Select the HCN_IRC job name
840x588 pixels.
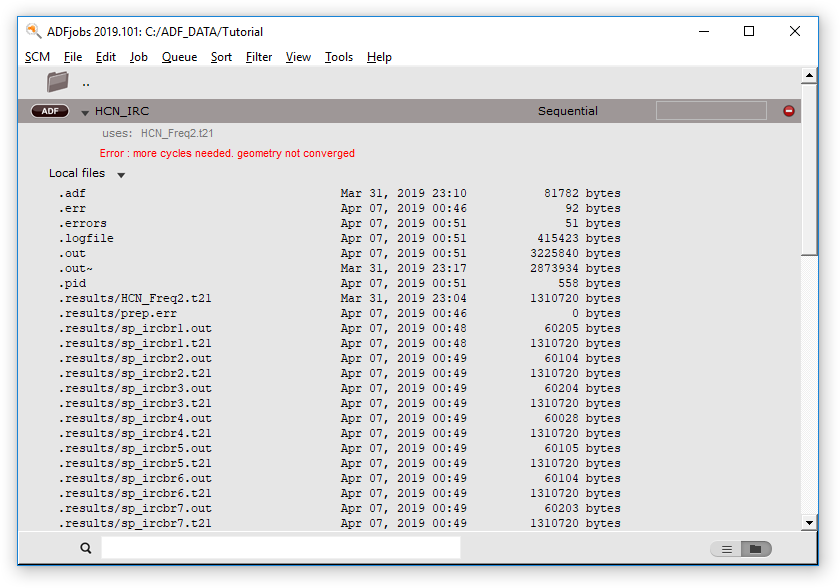[122, 111]
